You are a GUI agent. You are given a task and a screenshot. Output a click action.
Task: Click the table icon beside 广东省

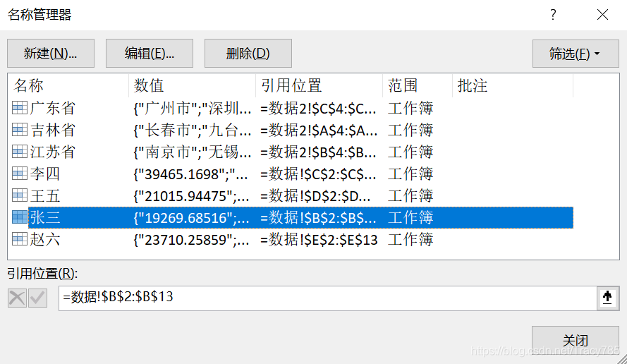(20, 108)
